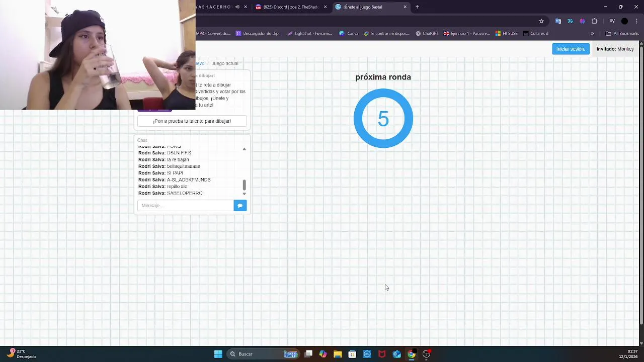Restore down the Chrome window
This screenshot has width=644, height=362.
(x=620, y=7)
